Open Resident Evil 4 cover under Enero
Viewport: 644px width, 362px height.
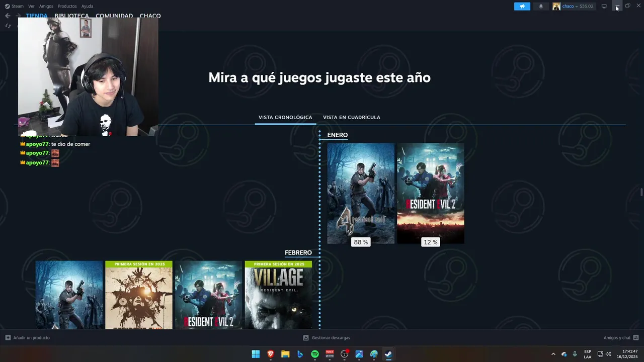coord(361,194)
